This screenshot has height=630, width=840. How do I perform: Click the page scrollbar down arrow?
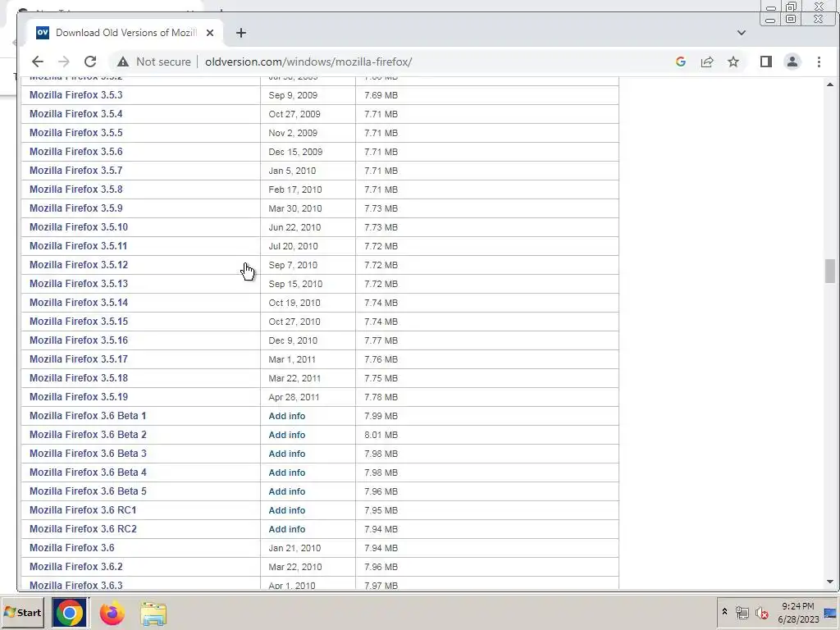pyautogui.click(x=830, y=582)
